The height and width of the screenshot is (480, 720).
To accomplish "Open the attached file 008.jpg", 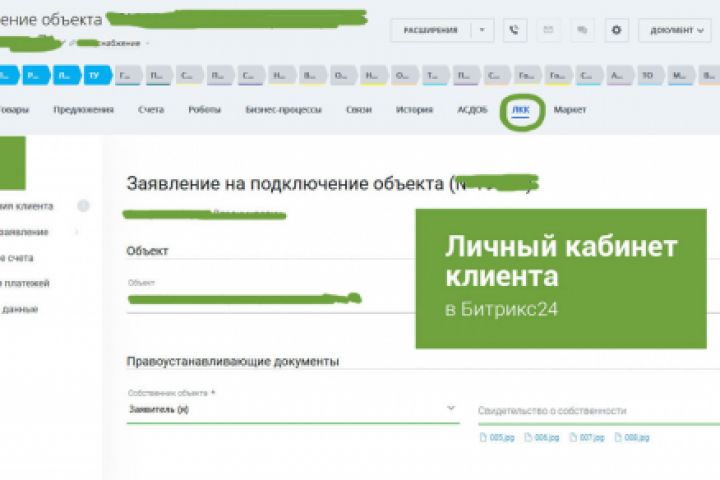I will [632, 438].
